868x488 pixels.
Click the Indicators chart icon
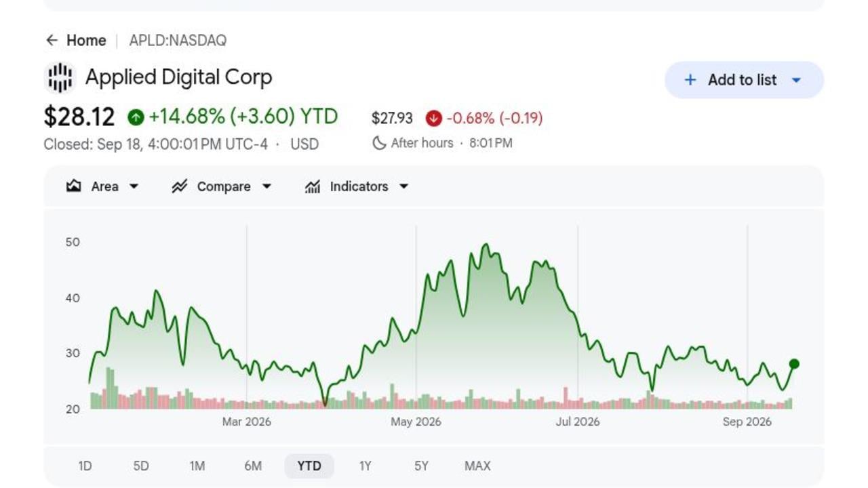click(313, 186)
